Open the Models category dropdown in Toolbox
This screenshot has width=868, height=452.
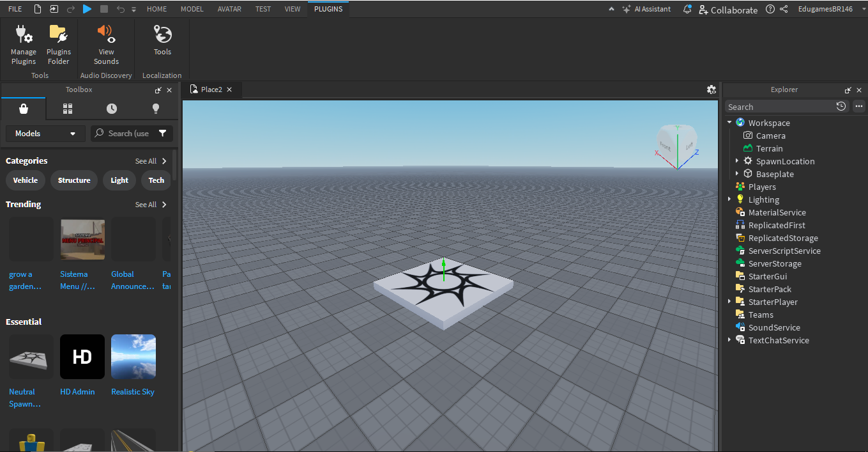(45, 134)
